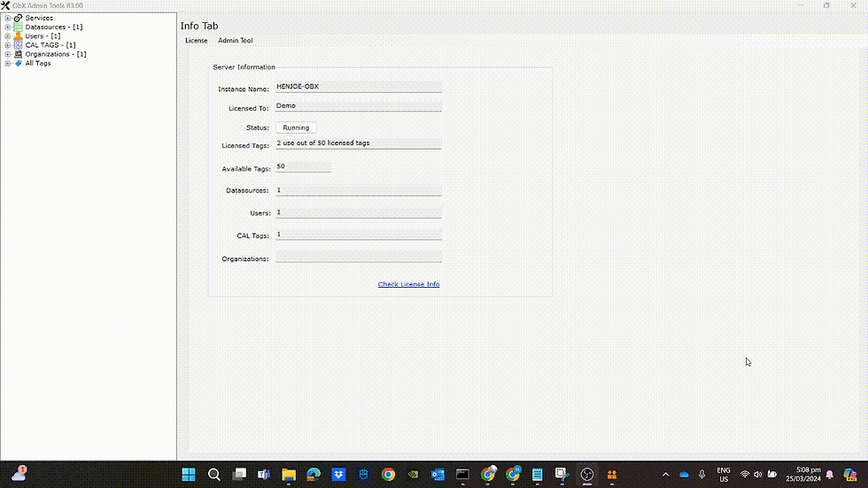
Task: Expand the All Tags node
Action: click(x=8, y=63)
